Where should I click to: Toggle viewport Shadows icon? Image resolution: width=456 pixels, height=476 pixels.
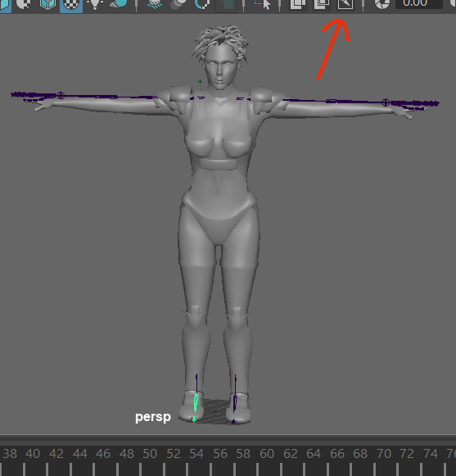pos(119,3)
